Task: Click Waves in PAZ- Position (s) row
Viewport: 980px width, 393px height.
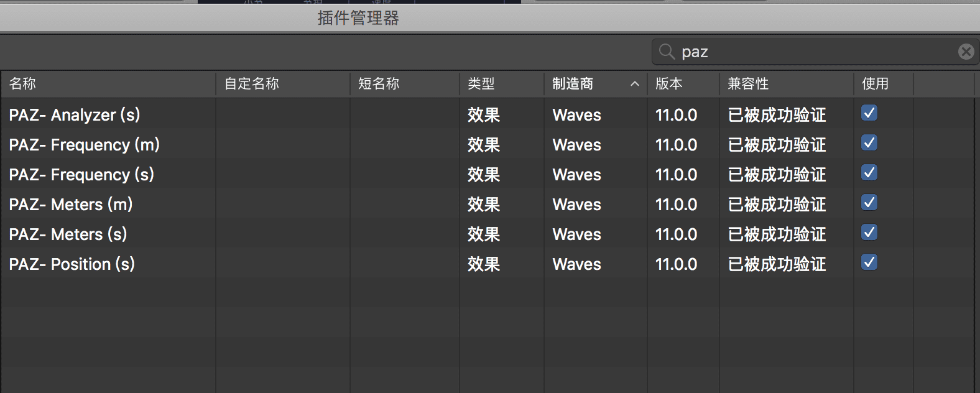Action: [577, 264]
